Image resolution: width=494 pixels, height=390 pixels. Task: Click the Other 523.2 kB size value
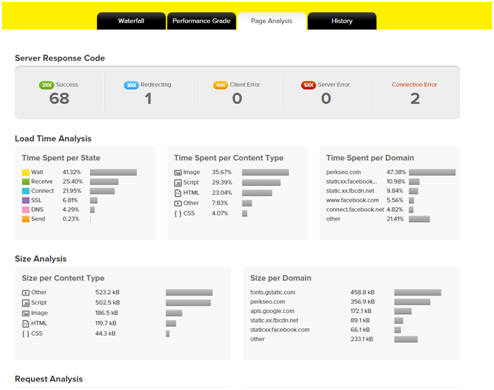click(x=107, y=292)
